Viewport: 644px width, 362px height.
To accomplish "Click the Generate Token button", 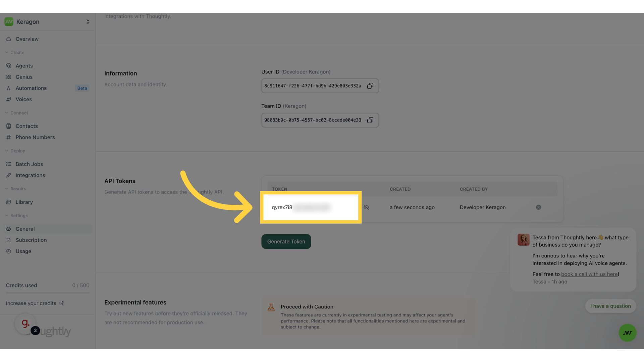I will (x=286, y=242).
